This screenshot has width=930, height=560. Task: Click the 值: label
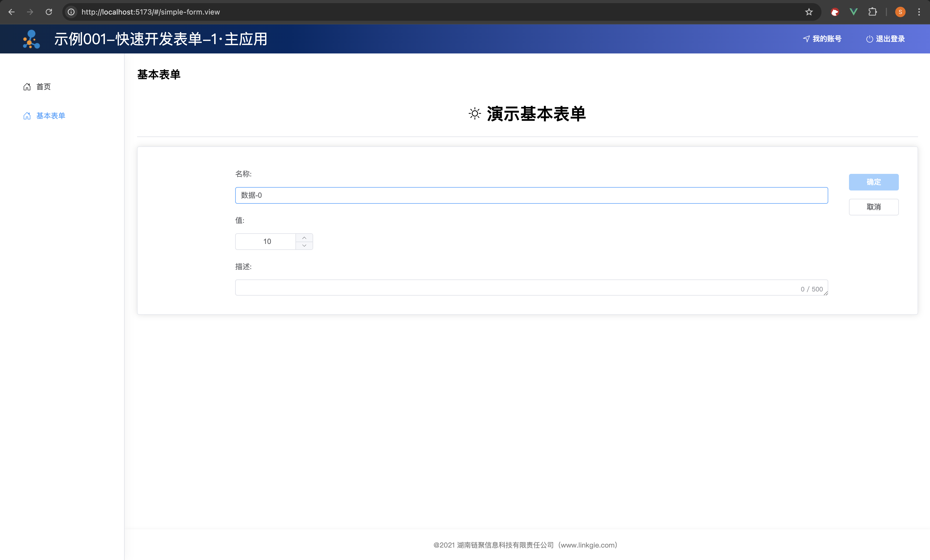pos(240,220)
